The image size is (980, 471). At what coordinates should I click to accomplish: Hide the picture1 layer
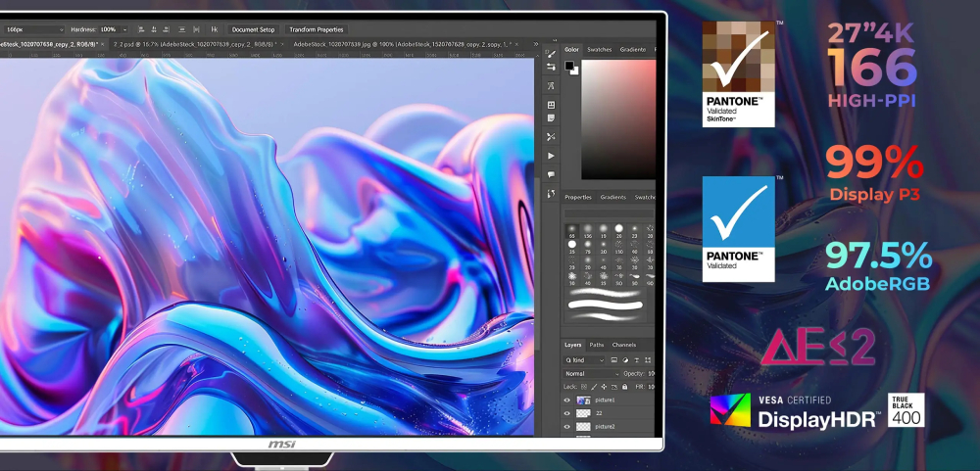click(x=567, y=400)
